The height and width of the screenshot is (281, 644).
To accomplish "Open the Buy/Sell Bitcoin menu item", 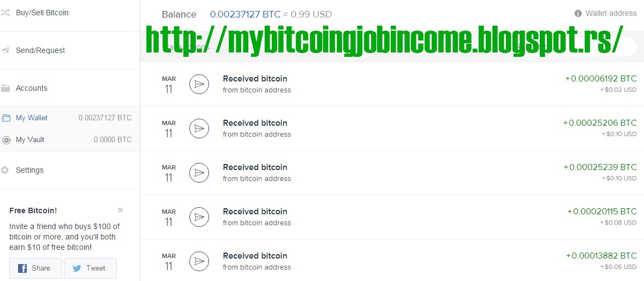I will coord(70,13).
